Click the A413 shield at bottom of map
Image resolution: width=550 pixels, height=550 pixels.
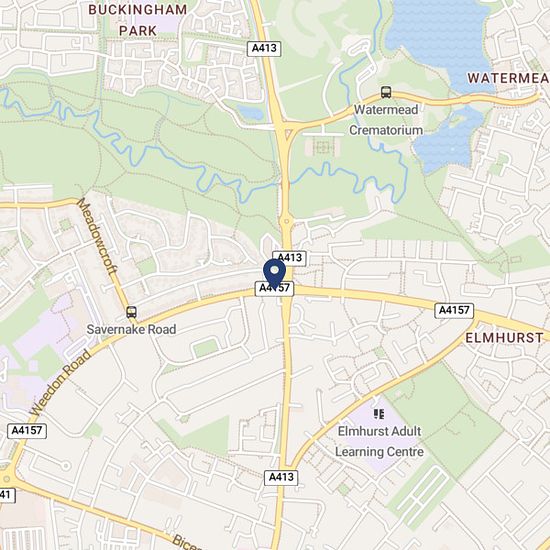[281, 477]
